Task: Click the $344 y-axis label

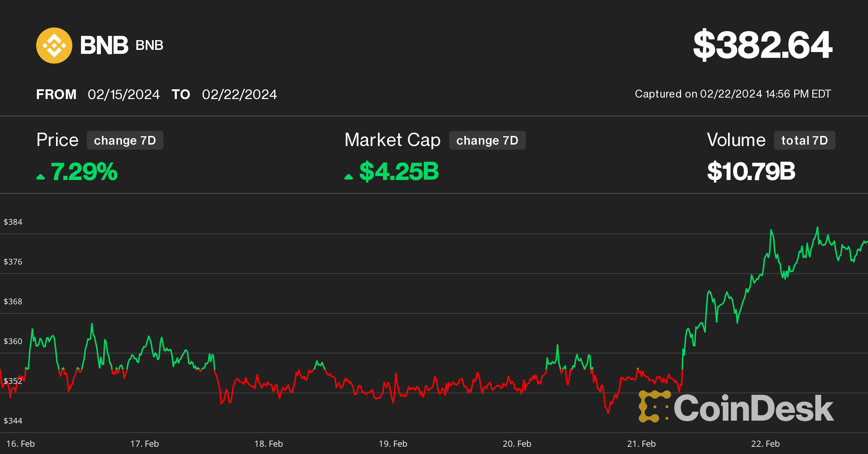Action: coord(13,421)
